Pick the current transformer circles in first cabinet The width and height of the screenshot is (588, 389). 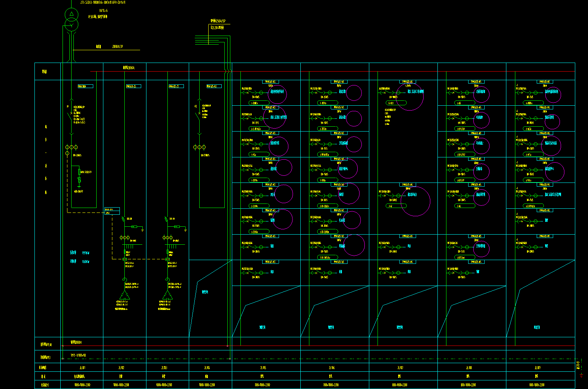(x=71, y=147)
